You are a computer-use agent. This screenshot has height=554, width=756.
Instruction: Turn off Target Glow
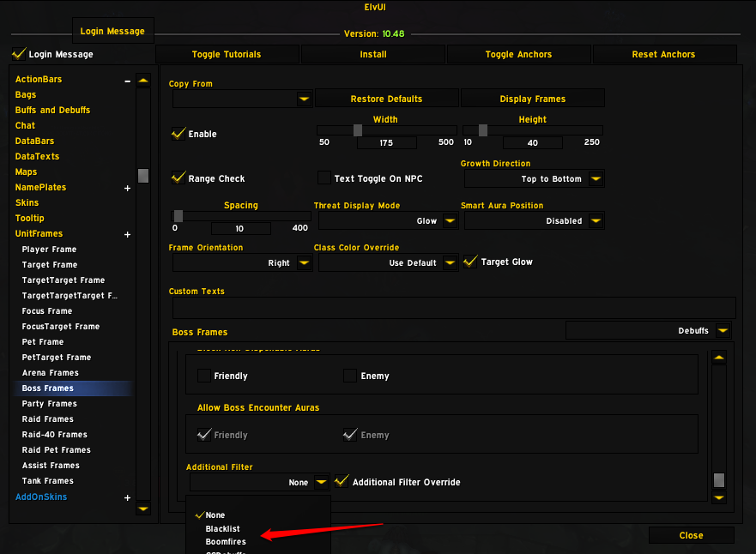click(470, 262)
